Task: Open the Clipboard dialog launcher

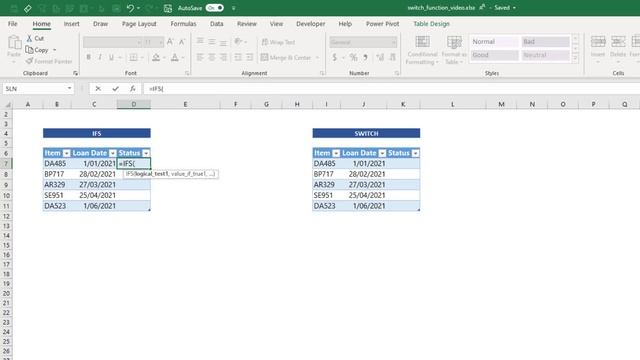Action: coord(76,73)
